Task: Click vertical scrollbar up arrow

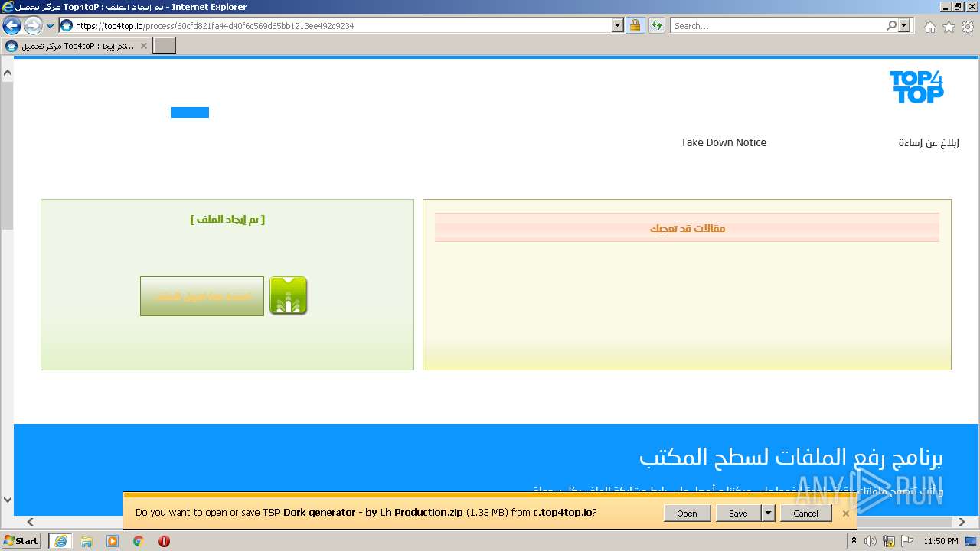Action: [x=8, y=73]
